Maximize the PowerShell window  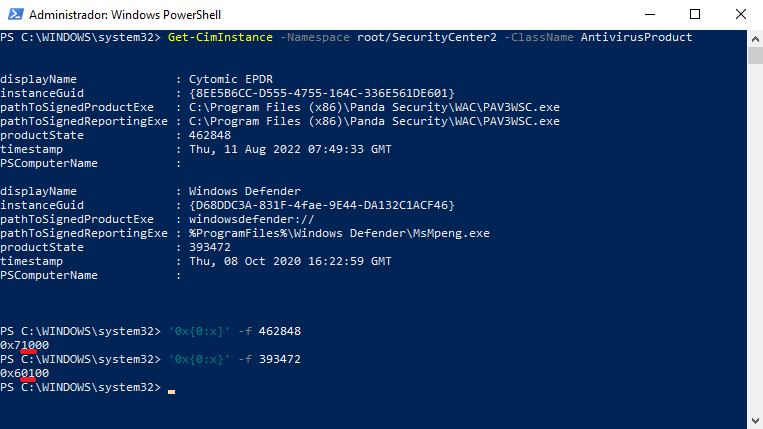(x=695, y=14)
